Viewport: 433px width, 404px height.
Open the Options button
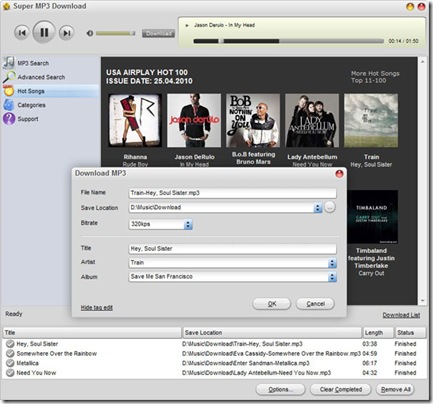[280, 389]
